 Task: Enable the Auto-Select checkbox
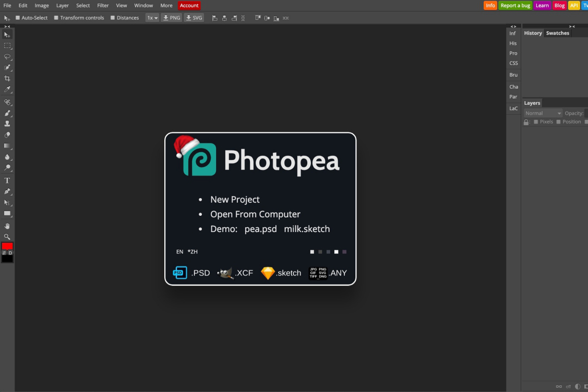coord(18,17)
